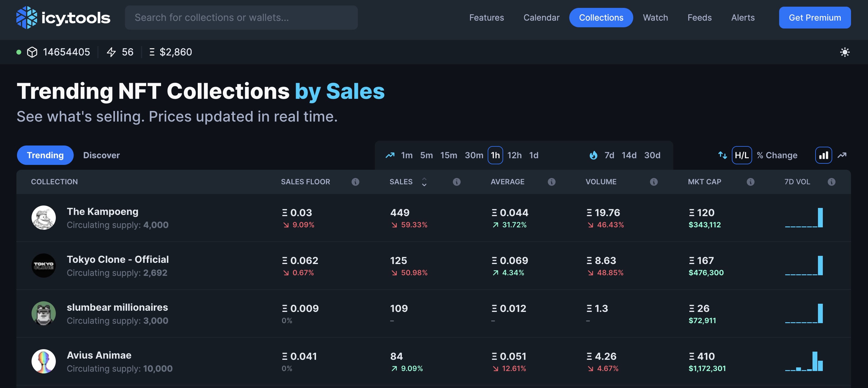Select the % Change display mode
Viewport: 868px width, 388px height.
tap(777, 155)
